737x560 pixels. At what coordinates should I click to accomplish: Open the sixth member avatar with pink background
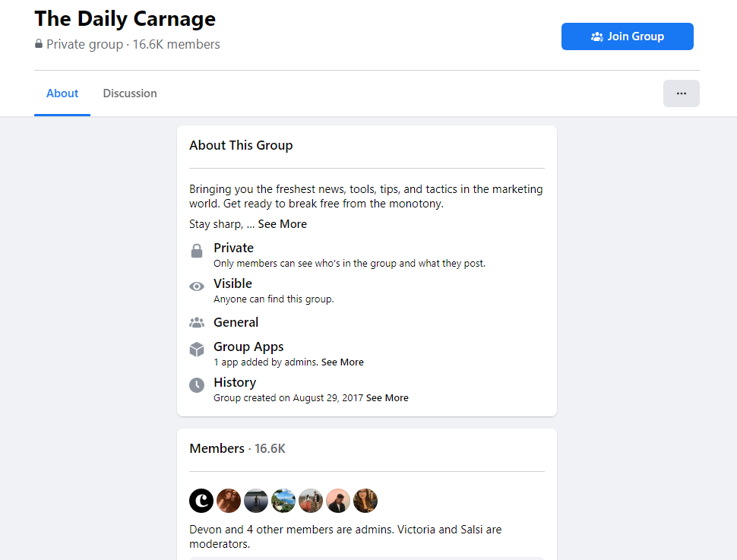(338, 501)
